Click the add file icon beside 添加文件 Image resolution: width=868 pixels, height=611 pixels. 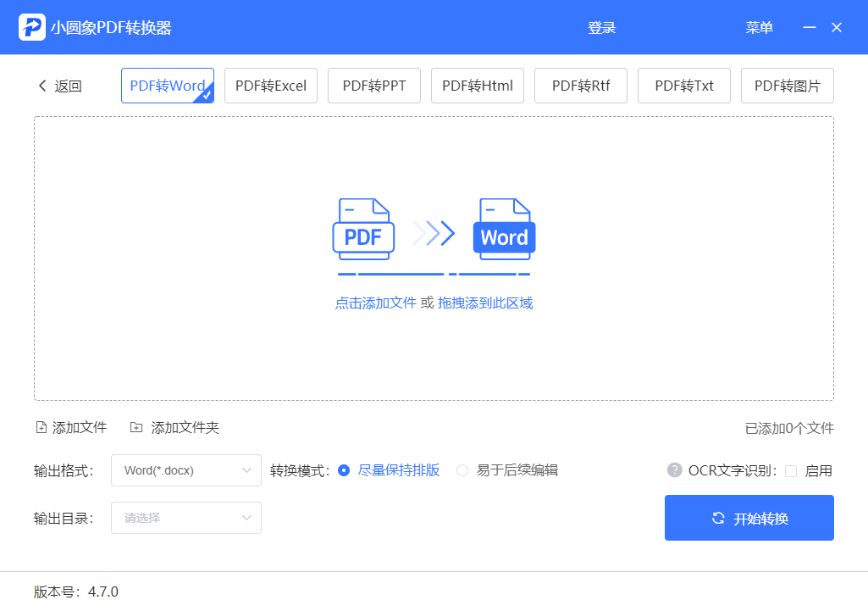coord(41,427)
